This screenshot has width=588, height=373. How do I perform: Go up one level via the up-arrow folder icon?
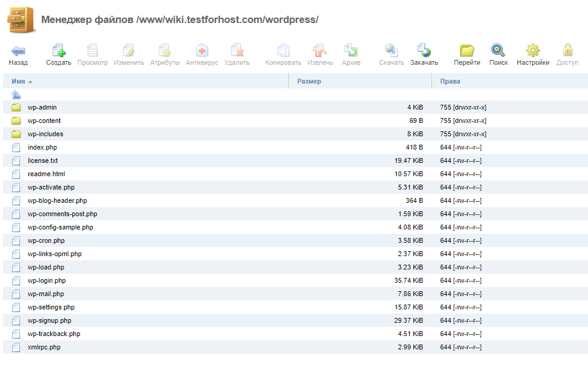point(16,94)
